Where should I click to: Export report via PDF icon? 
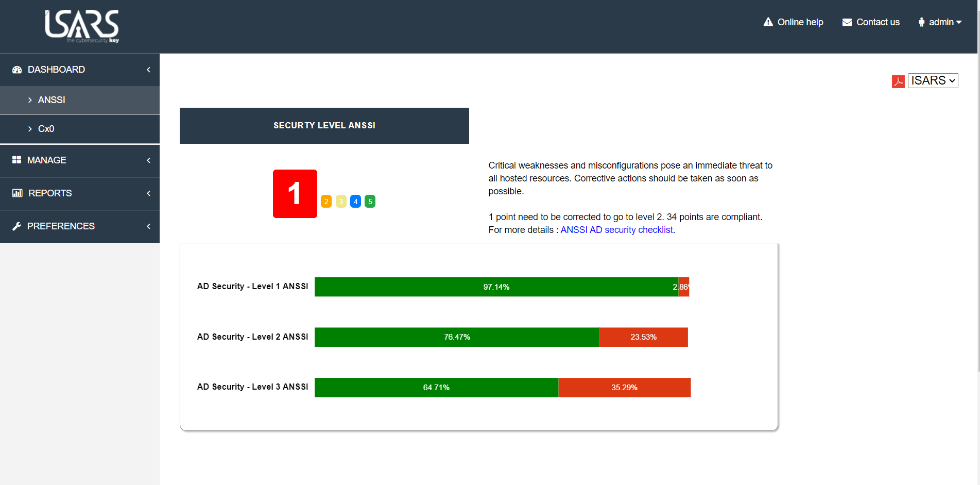(898, 81)
